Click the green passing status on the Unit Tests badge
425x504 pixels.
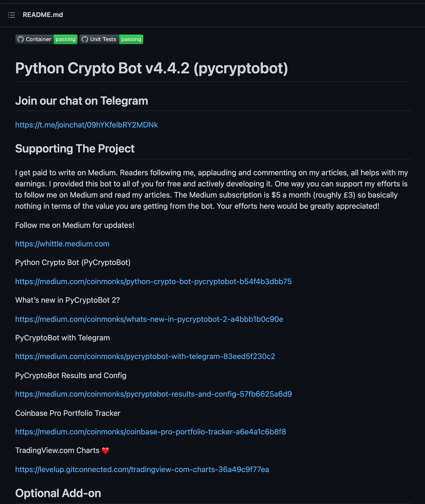(131, 39)
